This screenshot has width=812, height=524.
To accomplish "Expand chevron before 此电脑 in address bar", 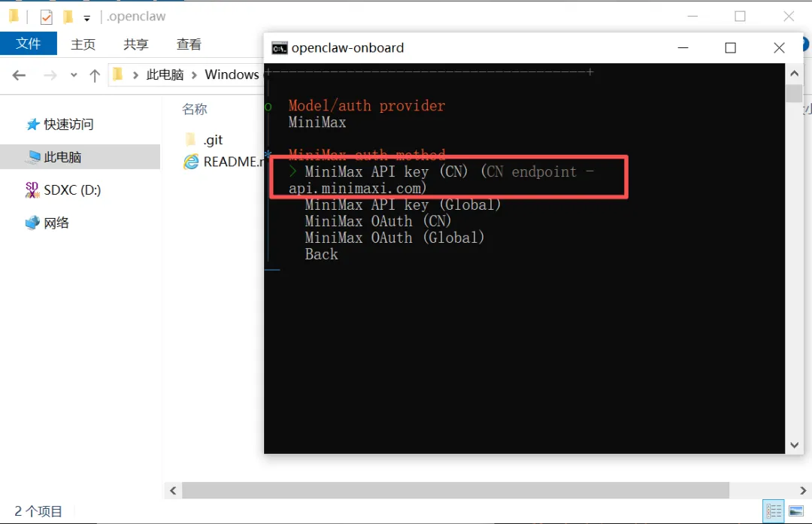I will tap(135, 75).
